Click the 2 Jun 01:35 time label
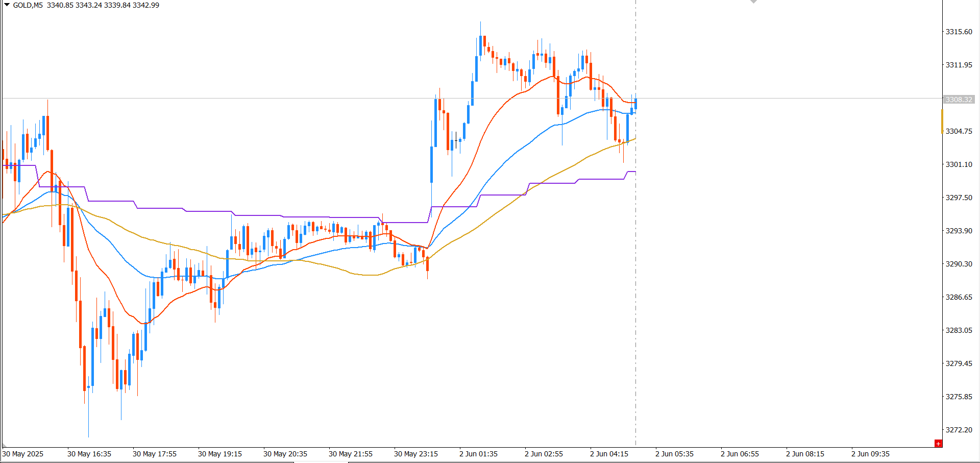980x463 pixels. (x=478, y=454)
